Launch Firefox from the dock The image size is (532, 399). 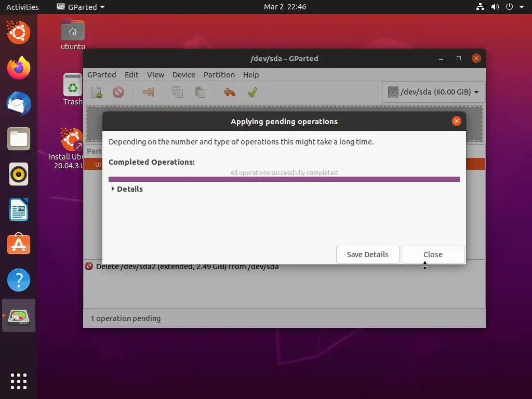click(x=18, y=68)
